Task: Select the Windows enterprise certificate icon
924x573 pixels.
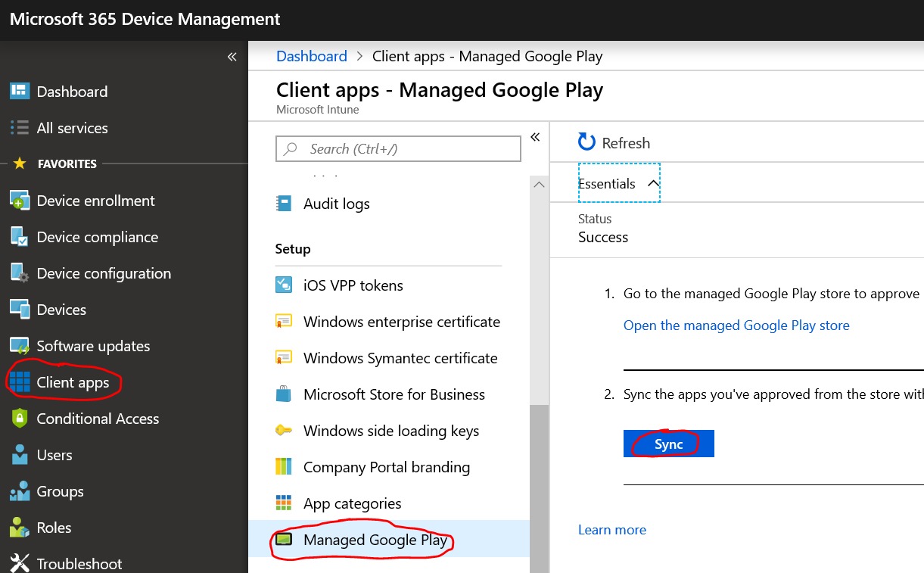Action: [283, 321]
